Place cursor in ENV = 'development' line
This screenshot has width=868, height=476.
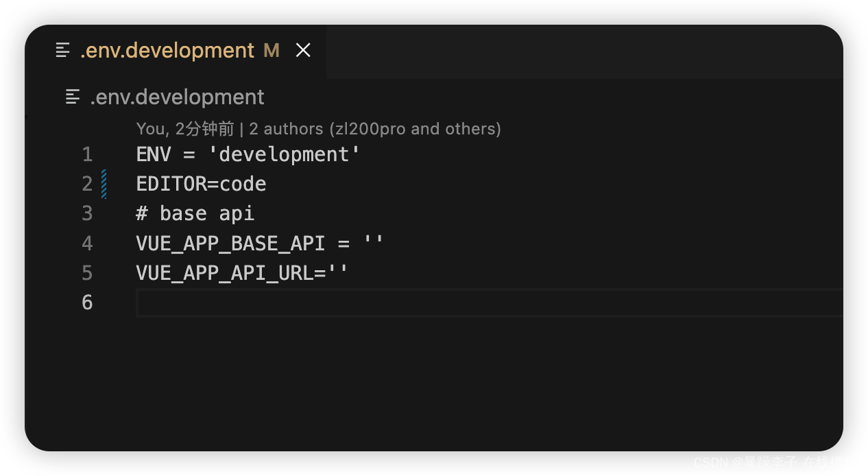[x=248, y=154]
